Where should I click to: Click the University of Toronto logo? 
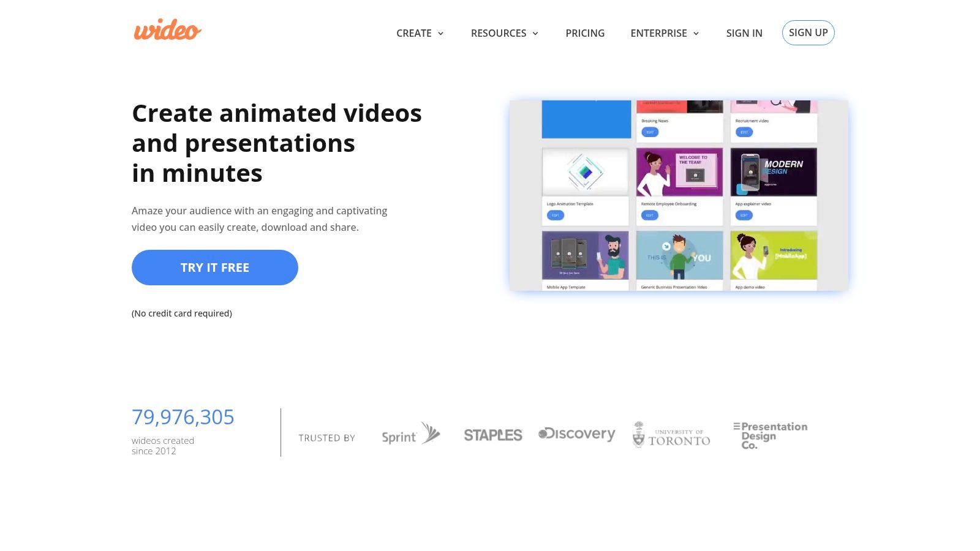pyautogui.click(x=671, y=434)
